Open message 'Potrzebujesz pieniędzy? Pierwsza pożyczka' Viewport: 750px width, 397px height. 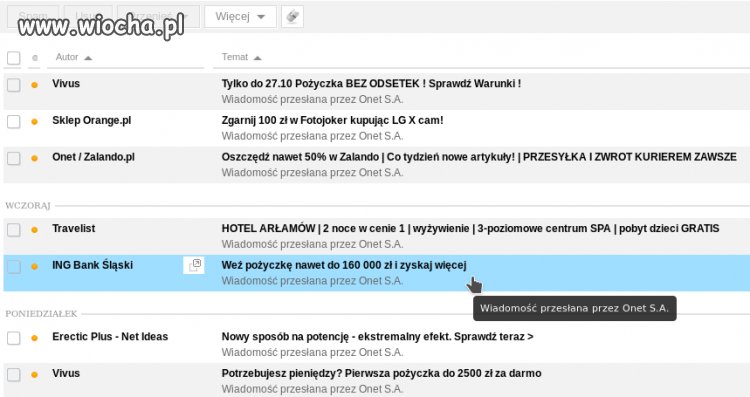[x=381, y=374]
